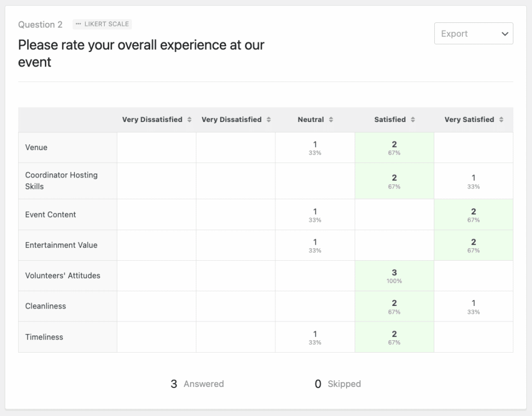Screen dimensions: 532x416
Task: Click the Question 2 label
Action: pos(40,24)
